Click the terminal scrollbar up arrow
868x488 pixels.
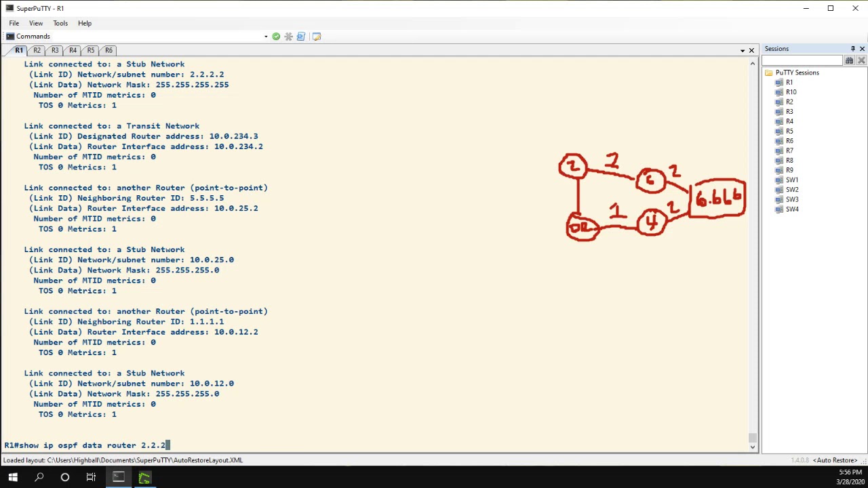point(752,63)
